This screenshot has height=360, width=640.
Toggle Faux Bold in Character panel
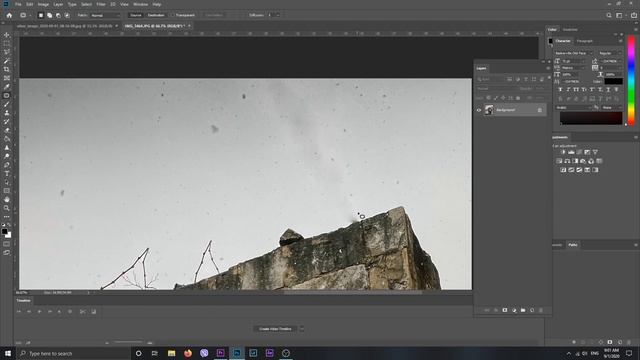(x=560, y=89)
